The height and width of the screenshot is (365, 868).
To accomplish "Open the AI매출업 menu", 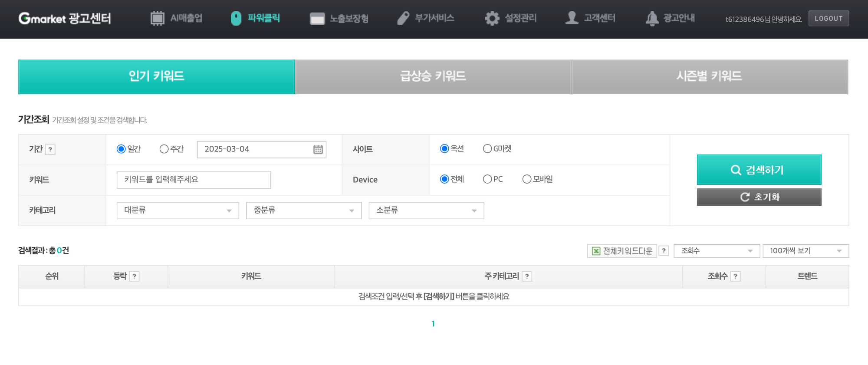I will tap(176, 18).
